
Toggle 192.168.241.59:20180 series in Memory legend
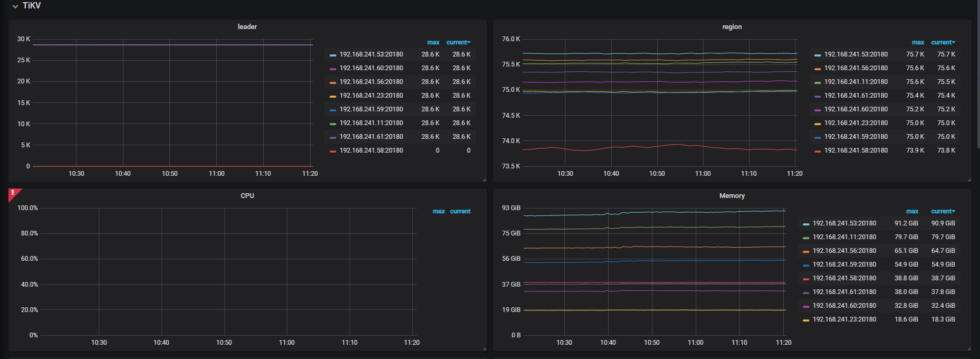pos(844,264)
